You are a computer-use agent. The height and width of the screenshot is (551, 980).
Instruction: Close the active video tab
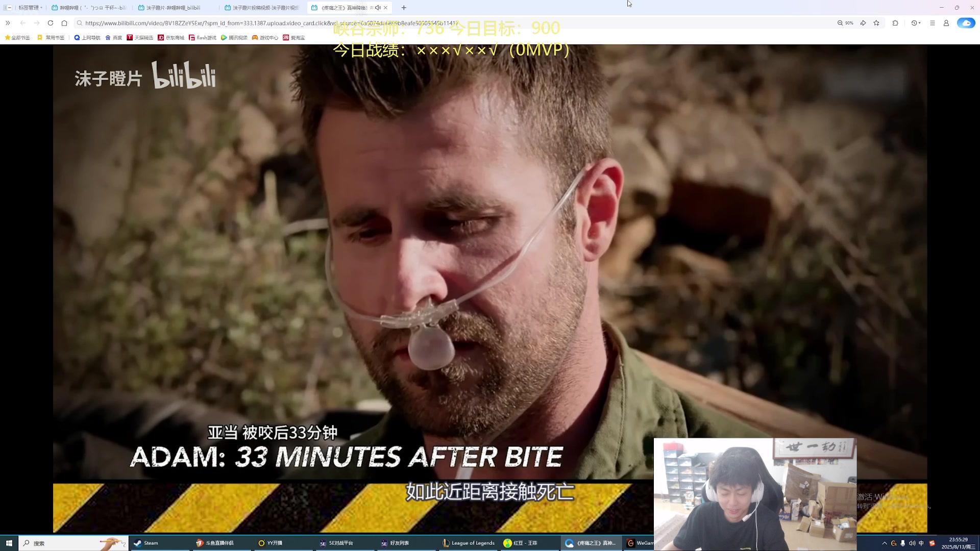(x=385, y=8)
